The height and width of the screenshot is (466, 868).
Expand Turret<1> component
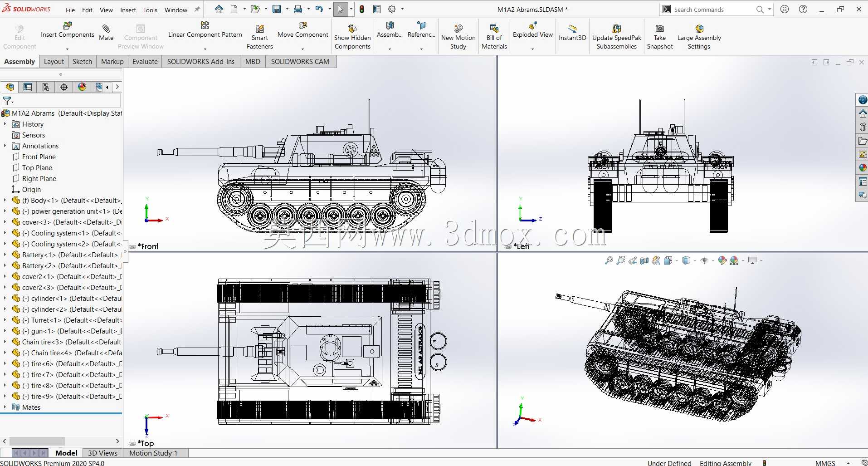coord(5,320)
